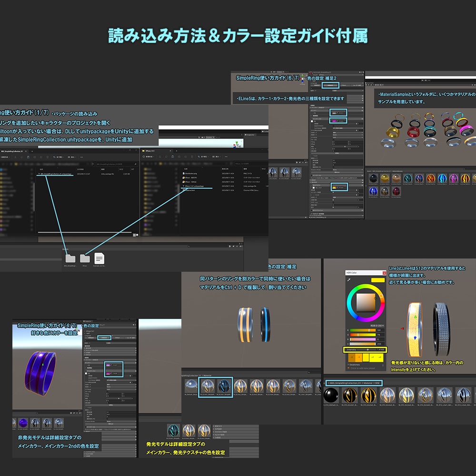Open the RGB 0-255 mode dropdown in HDR Color
Screen dimensions: 476x476
[377, 326]
